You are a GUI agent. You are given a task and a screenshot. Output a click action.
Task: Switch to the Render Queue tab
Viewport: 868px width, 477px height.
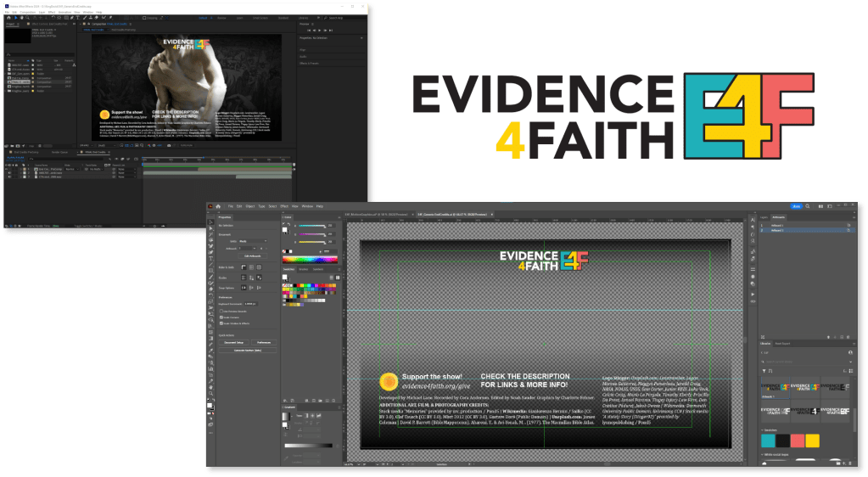coord(59,153)
